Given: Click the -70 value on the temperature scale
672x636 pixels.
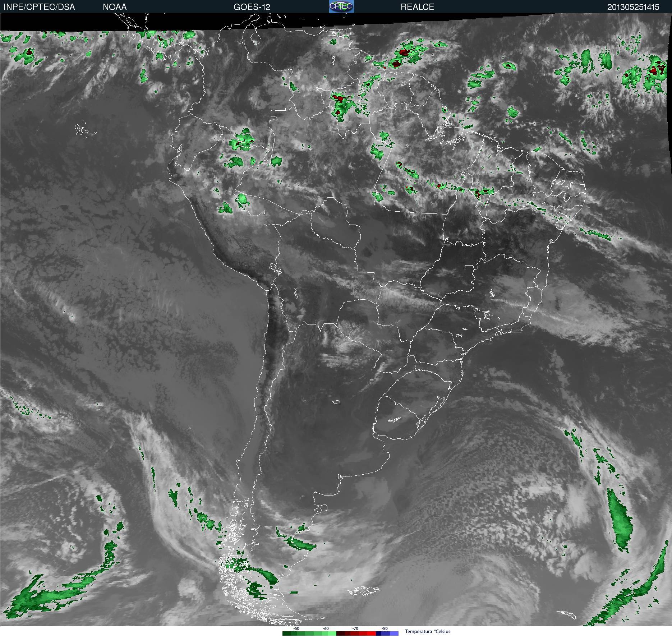Looking at the screenshot, I should coord(355,628).
